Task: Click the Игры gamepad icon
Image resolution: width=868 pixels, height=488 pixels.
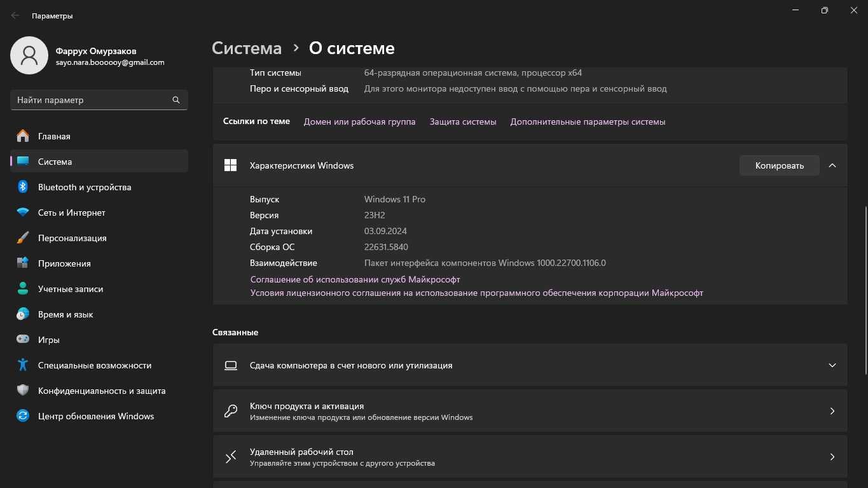Action: [x=23, y=340]
